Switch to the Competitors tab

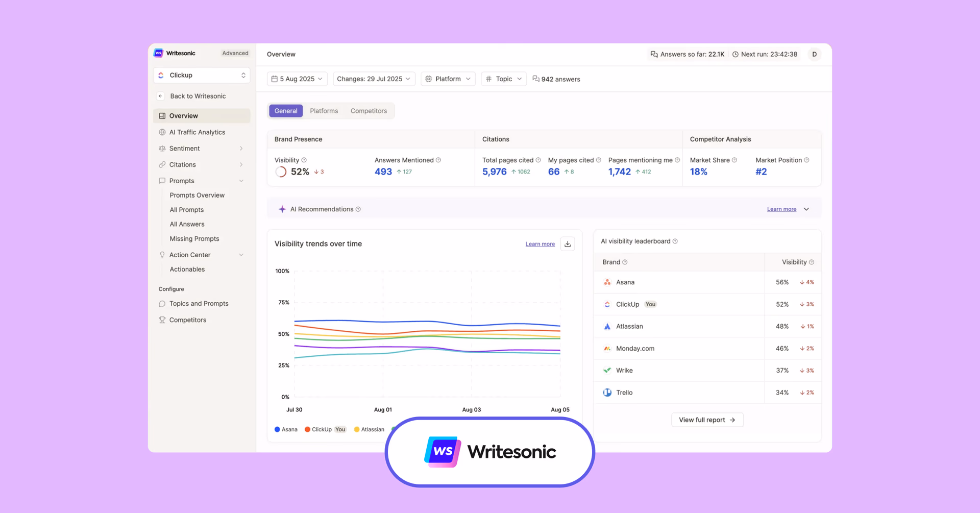369,111
